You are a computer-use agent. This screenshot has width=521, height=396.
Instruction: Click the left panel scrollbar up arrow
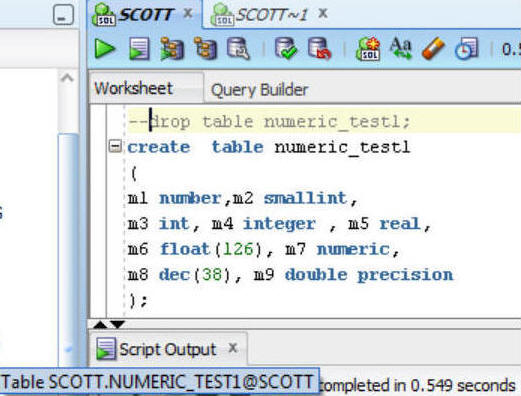[67, 78]
